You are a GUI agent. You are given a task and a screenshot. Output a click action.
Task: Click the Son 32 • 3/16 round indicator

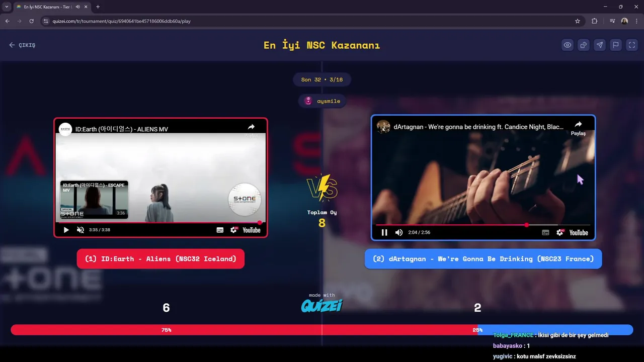pos(322,79)
